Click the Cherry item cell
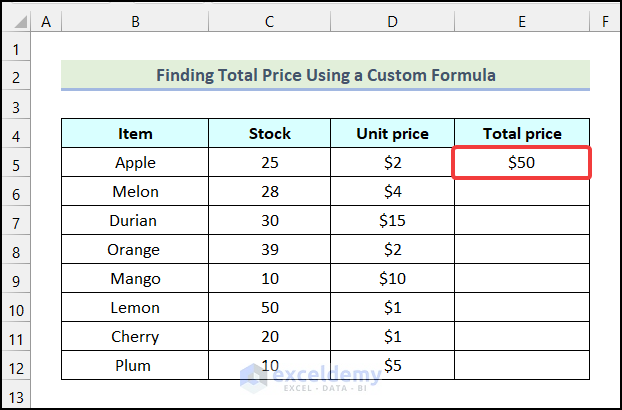Screen dimensions: 622x410 tap(135, 336)
